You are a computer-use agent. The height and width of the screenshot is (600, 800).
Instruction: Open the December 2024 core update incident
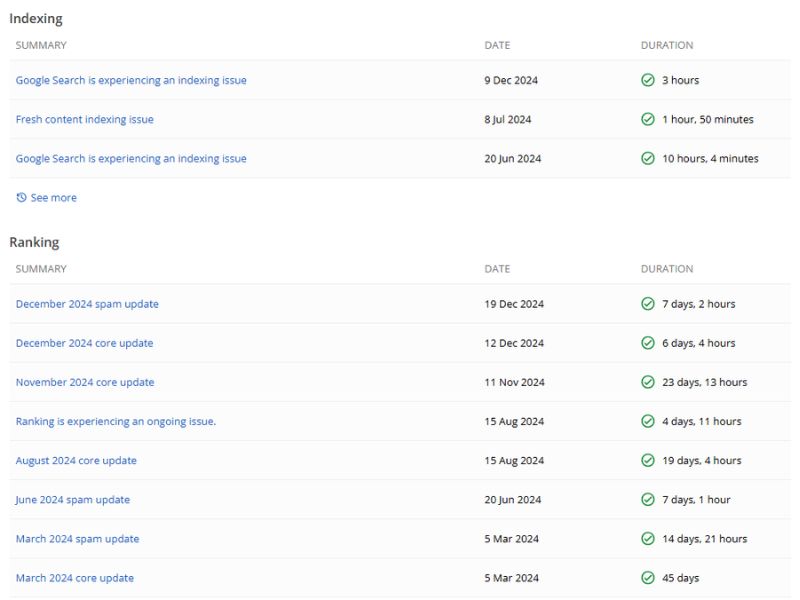point(85,343)
